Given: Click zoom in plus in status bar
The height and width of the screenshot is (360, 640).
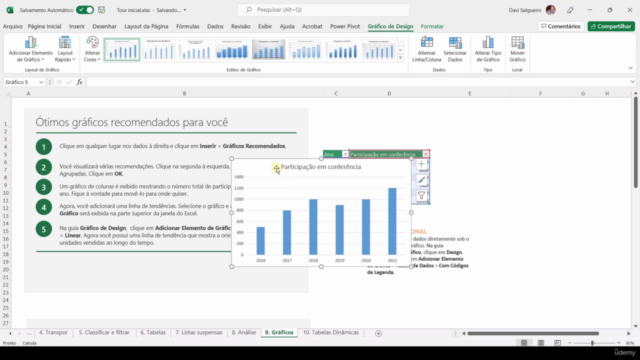Looking at the screenshot, I should point(619,343).
